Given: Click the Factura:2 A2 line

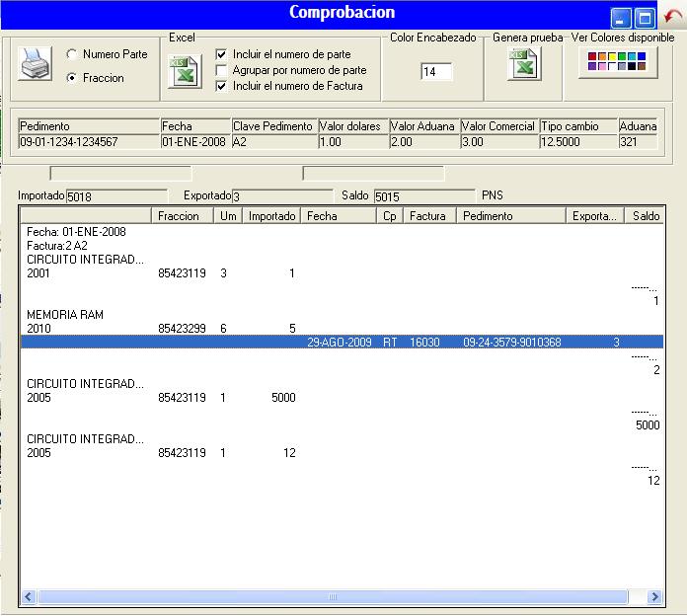Looking at the screenshot, I should [57, 246].
